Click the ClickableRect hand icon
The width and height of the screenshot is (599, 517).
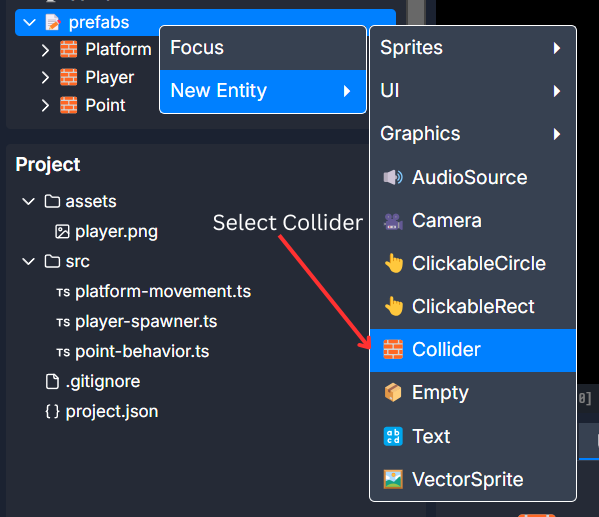click(x=393, y=306)
